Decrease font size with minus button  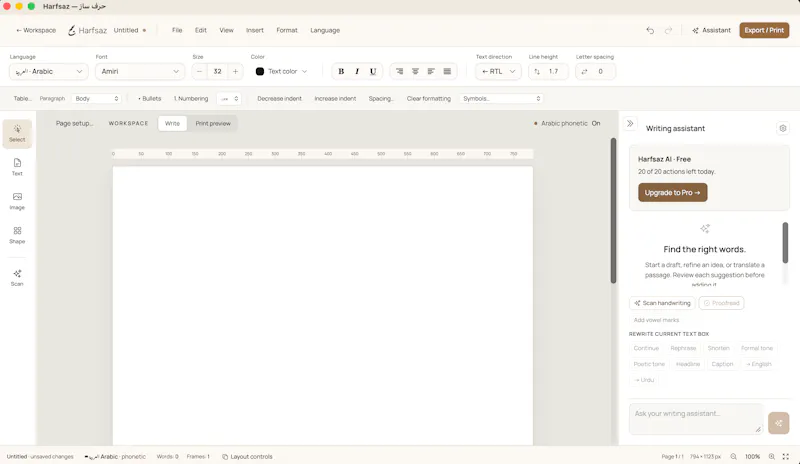pyautogui.click(x=199, y=71)
